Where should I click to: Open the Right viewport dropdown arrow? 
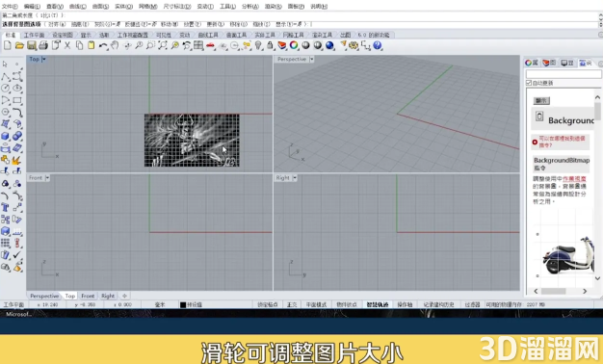click(295, 178)
